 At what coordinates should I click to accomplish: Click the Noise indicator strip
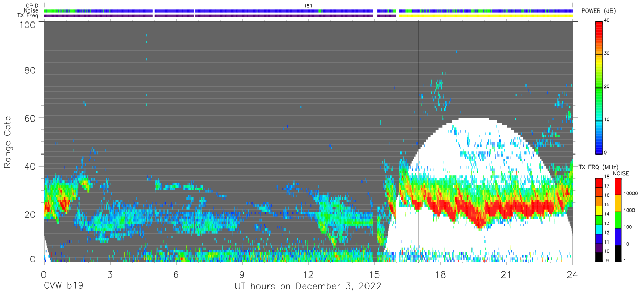pyautogui.click(x=308, y=10)
